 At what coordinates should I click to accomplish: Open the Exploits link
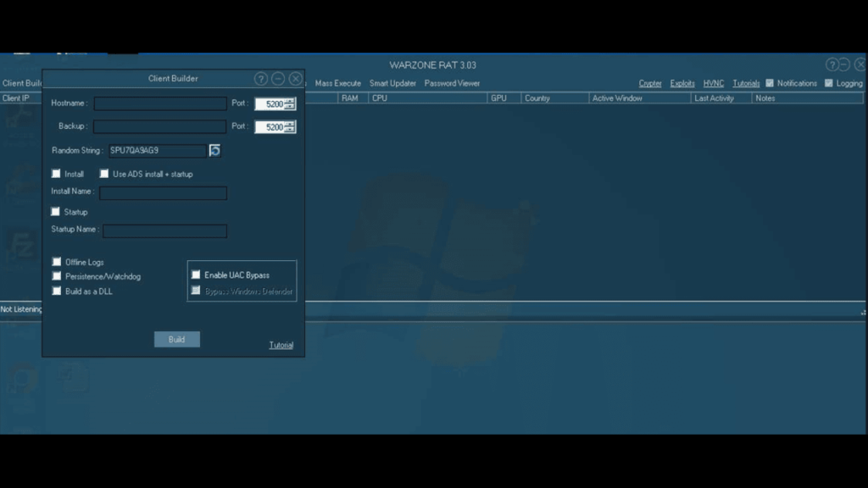(x=682, y=83)
